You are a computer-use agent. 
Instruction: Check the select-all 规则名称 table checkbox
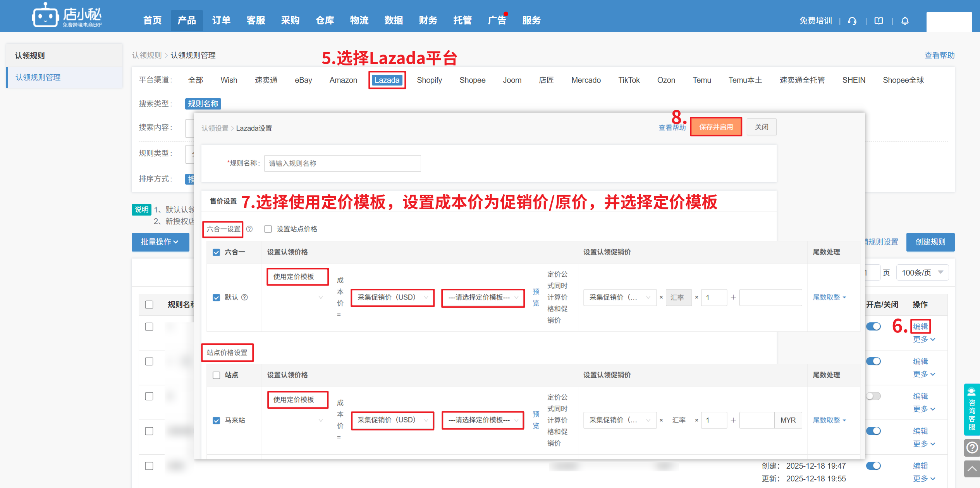tap(149, 305)
